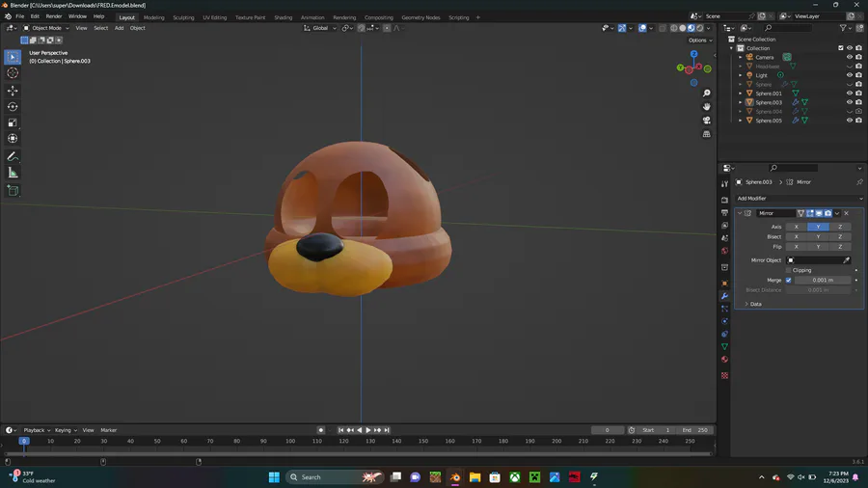Viewport: 868px width, 488px height.
Task: Open the Modifiers wrench properties tab
Action: tap(724, 296)
